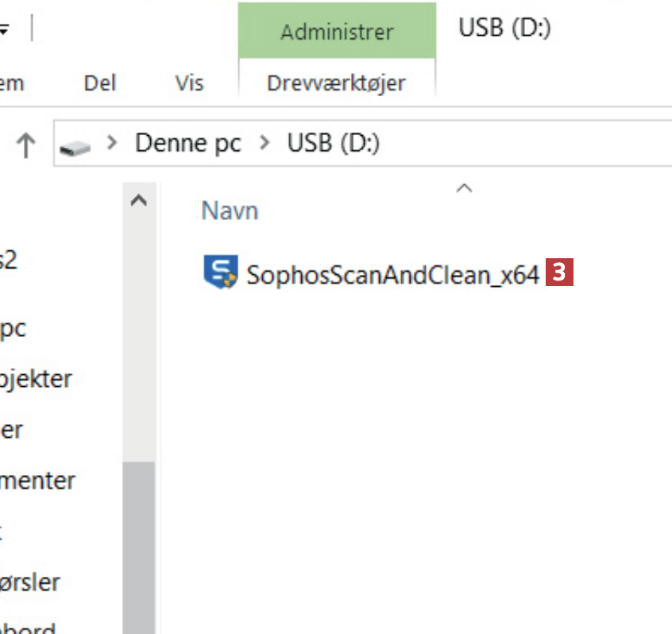The image size is (672, 634).
Task: Open the Drevværktøjer tab
Action: (337, 83)
